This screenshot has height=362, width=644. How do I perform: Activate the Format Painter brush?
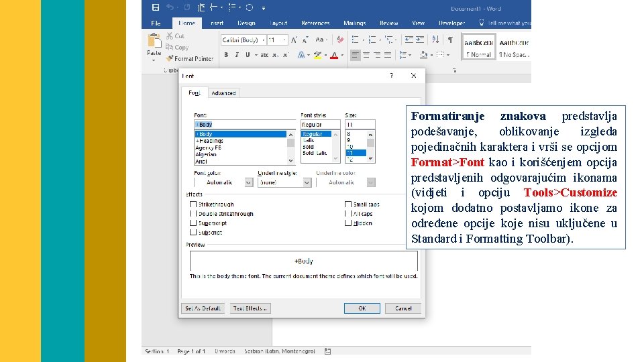pos(190,59)
